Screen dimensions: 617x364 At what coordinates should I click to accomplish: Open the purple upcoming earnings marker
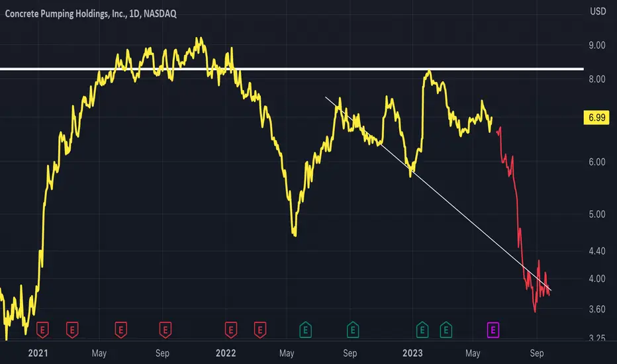point(493,330)
